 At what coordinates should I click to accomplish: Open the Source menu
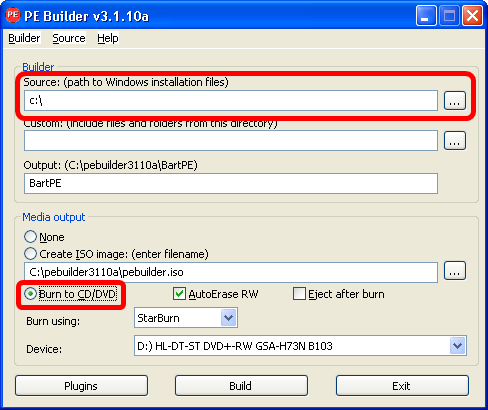69,38
